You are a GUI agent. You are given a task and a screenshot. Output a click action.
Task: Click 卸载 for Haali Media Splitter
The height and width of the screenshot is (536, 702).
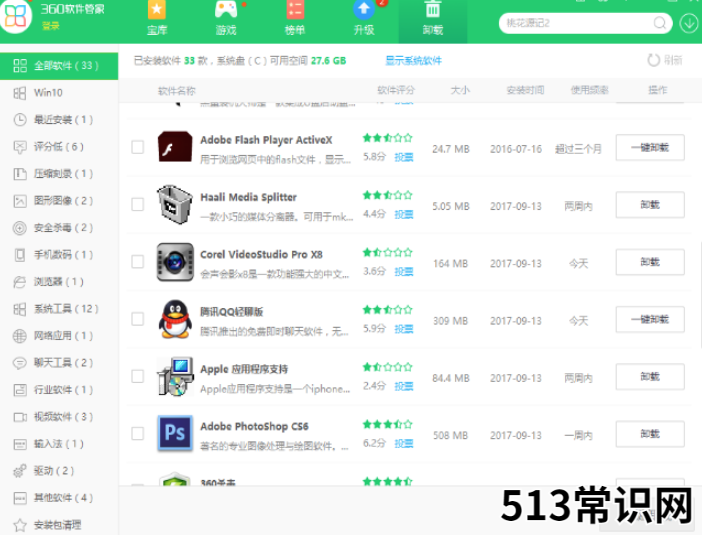650,205
